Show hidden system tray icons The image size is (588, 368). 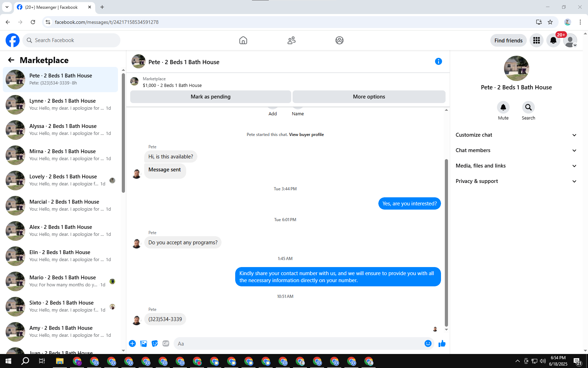(x=518, y=361)
